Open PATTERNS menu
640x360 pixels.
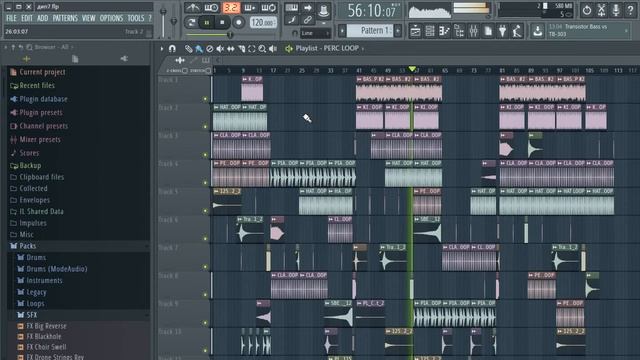(x=65, y=18)
